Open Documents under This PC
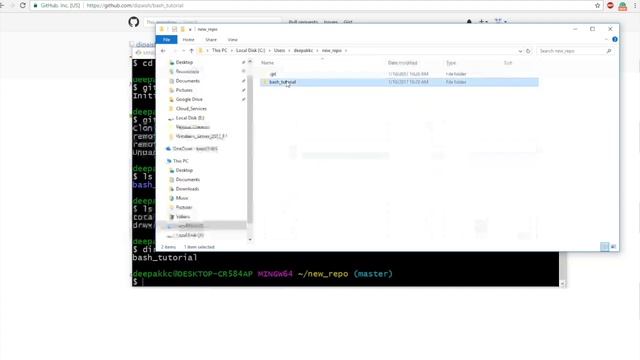This screenshot has height=360, width=640. click(188, 180)
